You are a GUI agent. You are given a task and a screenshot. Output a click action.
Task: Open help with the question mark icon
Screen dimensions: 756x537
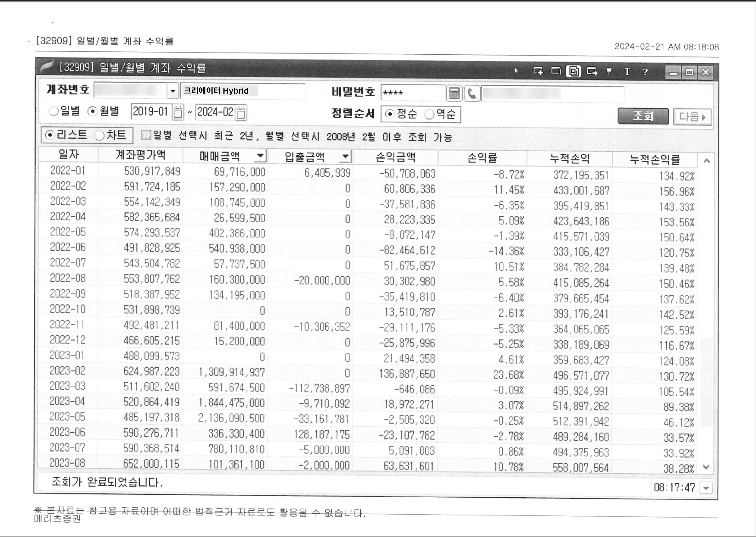pyautogui.click(x=645, y=72)
